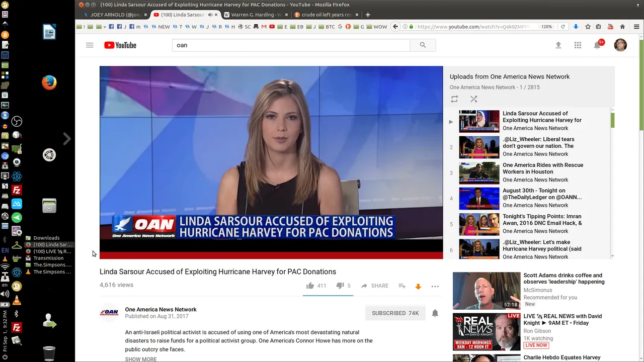The image size is (644, 362).
Task: Open the Firefox hamburger menu
Action: click(x=636, y=27)
